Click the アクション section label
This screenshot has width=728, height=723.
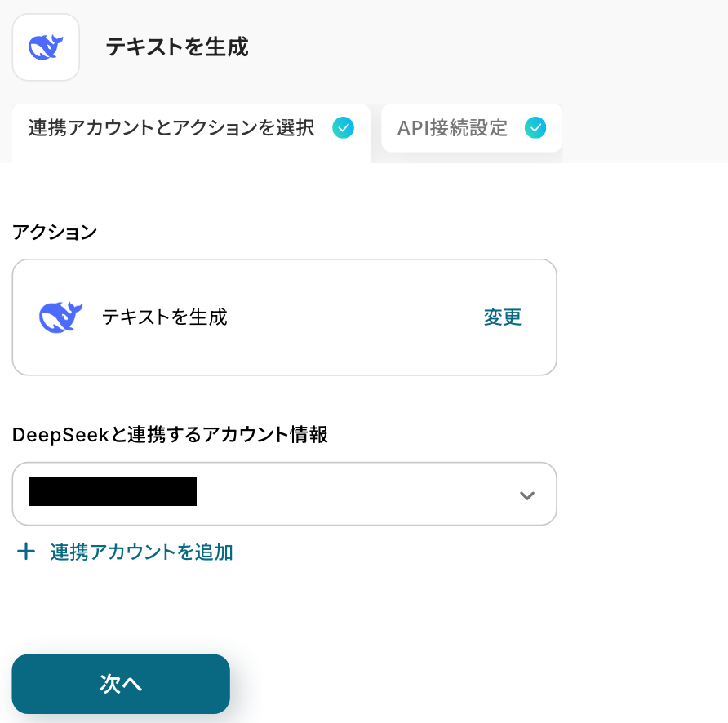click(55, 233)
